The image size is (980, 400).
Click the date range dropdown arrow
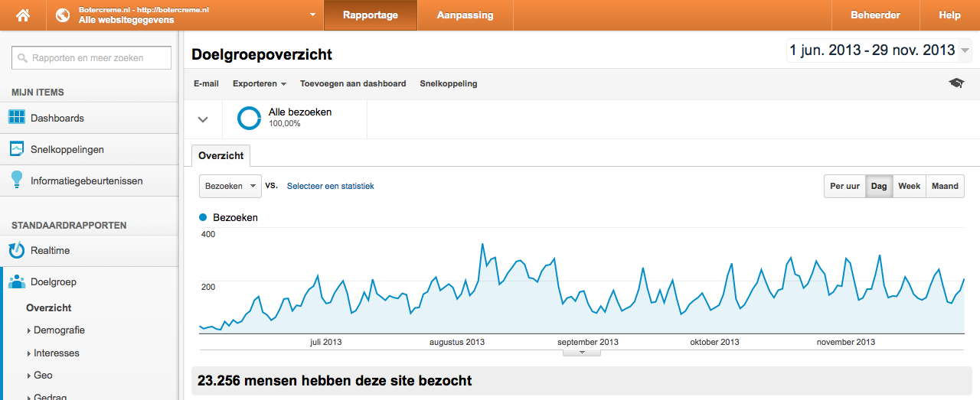point(965,51)
